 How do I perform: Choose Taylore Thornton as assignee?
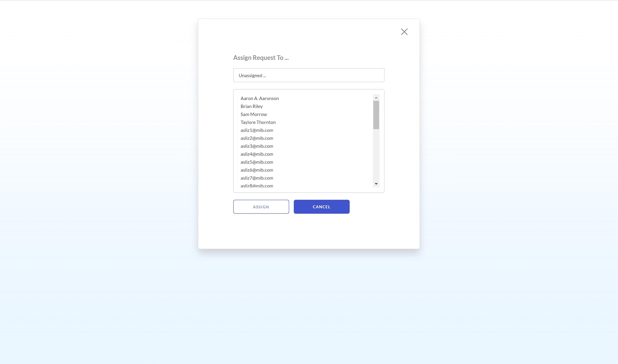tap(258, 122)
